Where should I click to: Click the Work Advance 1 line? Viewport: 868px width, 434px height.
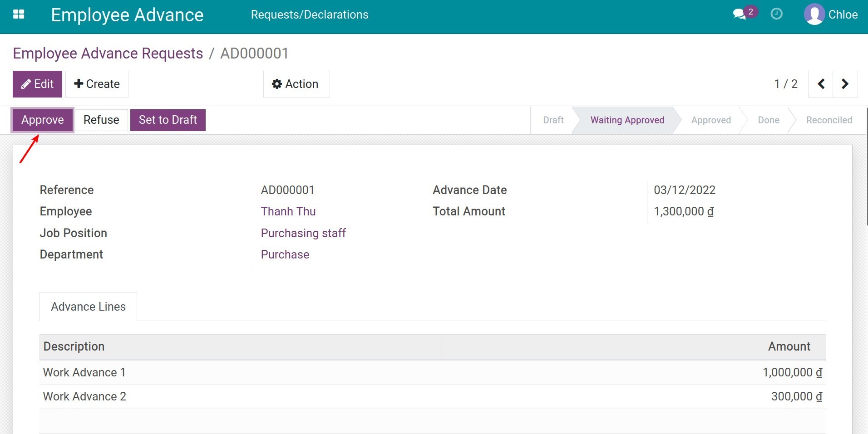(84, 372)
